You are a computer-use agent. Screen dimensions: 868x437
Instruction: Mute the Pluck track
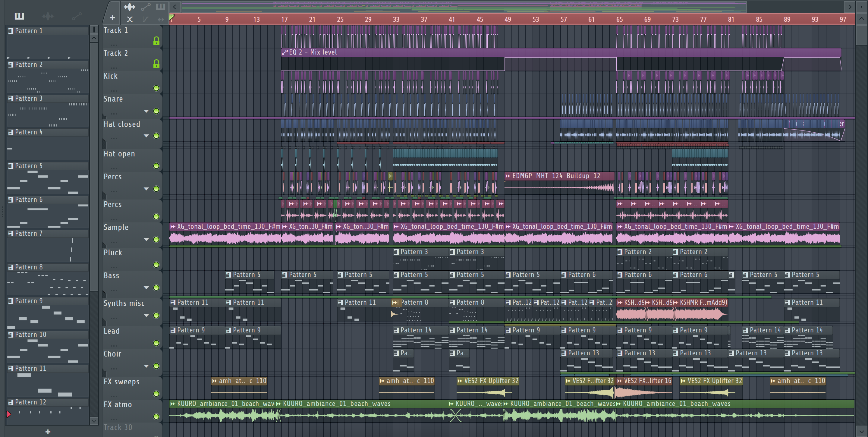(156, 265)
